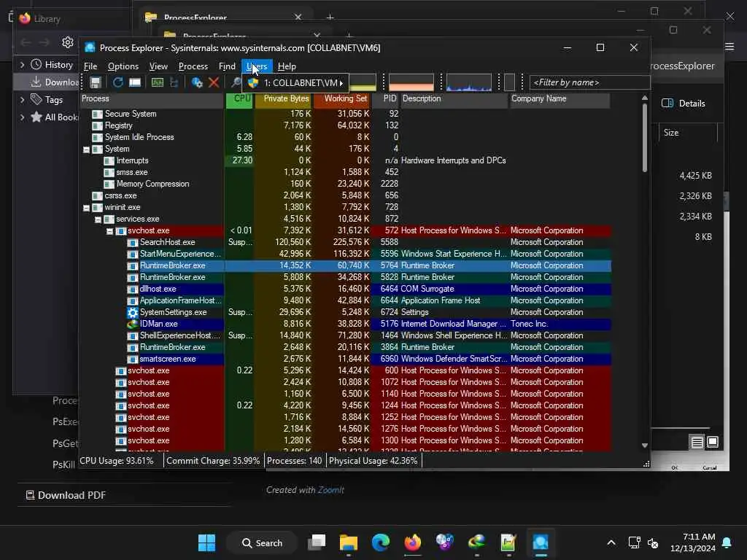Open Microsoft Edge from the taskbar
This screenshot has height=560, width=747.
tap(381, 542)
